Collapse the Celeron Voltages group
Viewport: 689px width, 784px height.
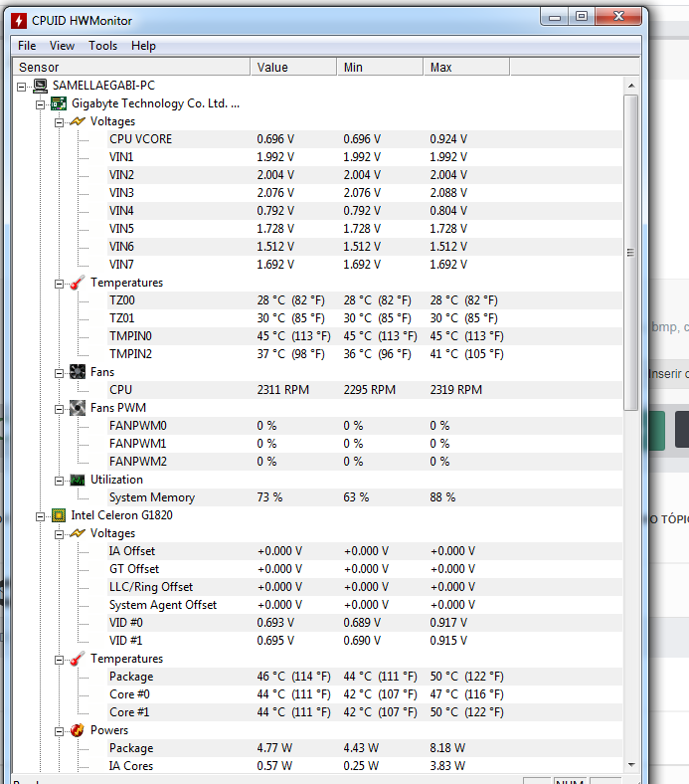point(59,535)
